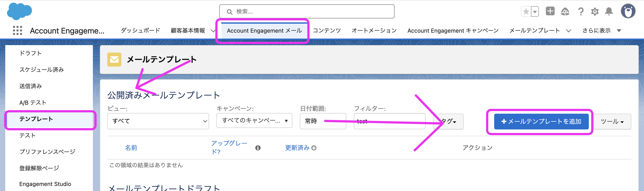644x191 pixels.
Task: Expand the メールテンプレート tab chevron
Action: 568,31
